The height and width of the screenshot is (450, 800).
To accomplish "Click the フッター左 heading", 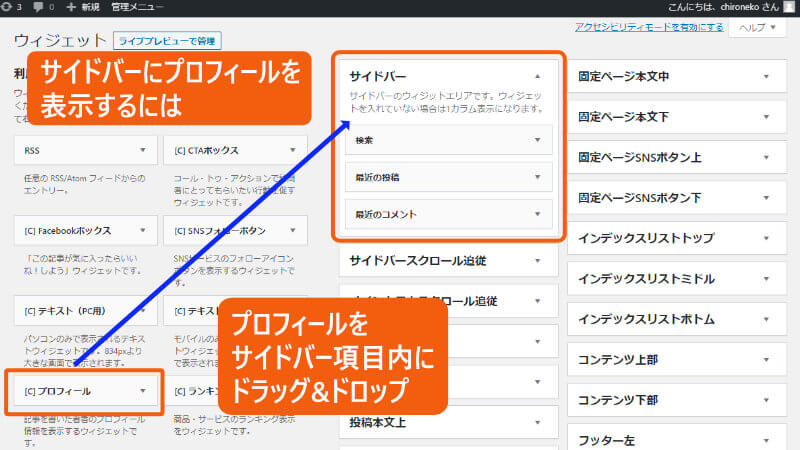I will pyautogui.click(x=606, y=440).
